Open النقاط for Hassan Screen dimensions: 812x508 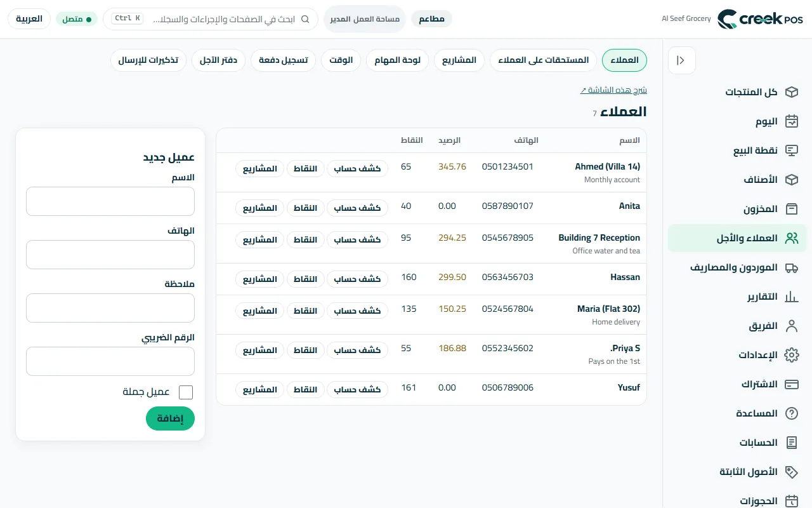pyautogui.click(x=305, y=279)
